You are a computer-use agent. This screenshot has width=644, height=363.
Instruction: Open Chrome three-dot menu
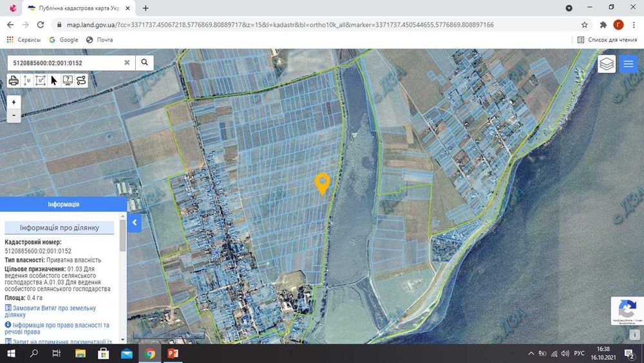tap(634, 25)
